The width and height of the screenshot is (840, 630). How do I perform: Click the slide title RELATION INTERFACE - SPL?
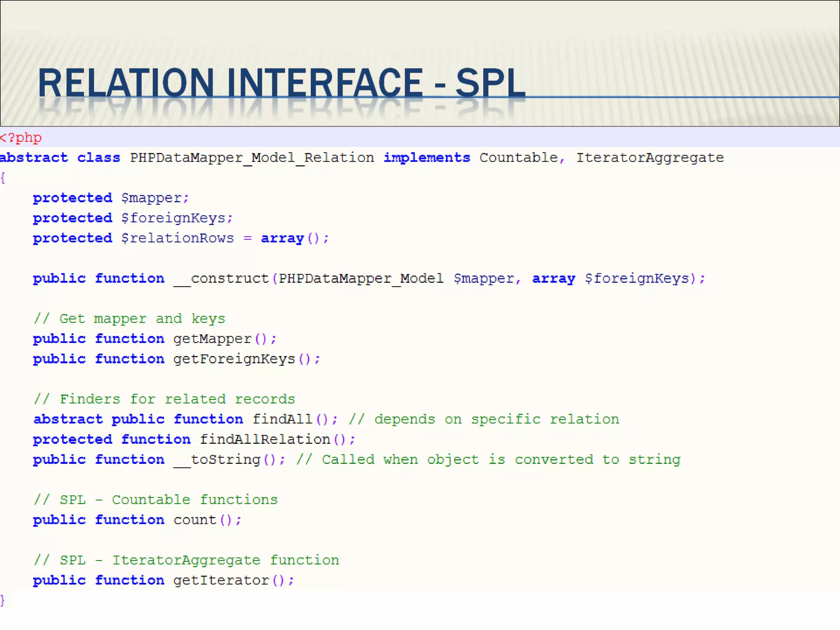tap(281, 83)
